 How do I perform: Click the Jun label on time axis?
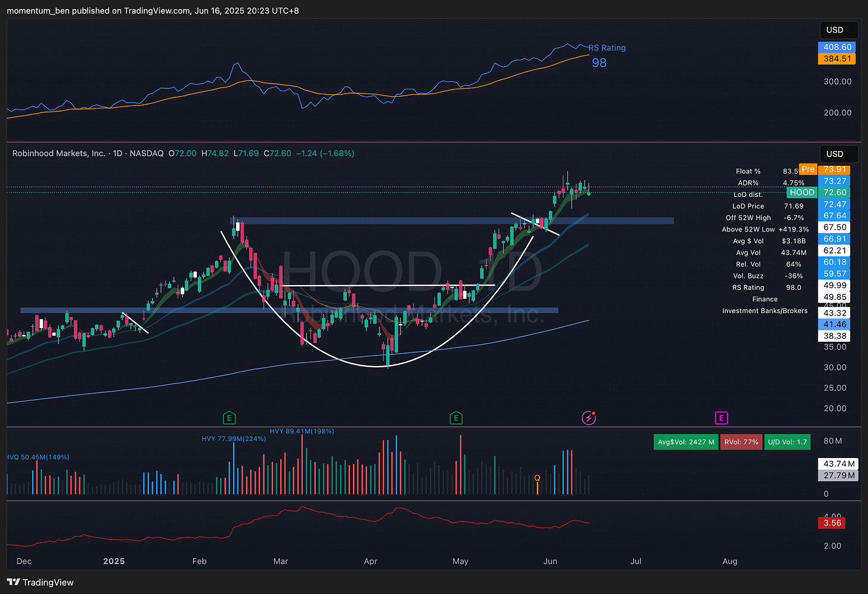(550, 561)
